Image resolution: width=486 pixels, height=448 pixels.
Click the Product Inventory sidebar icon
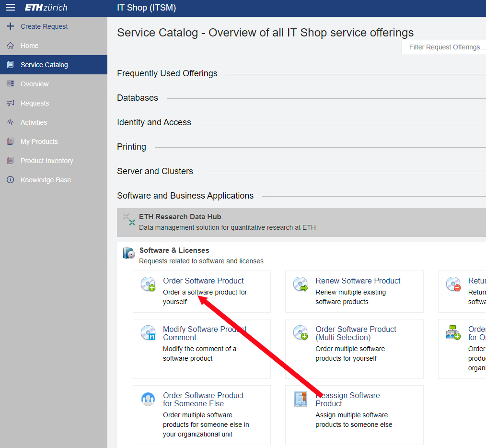10,161
